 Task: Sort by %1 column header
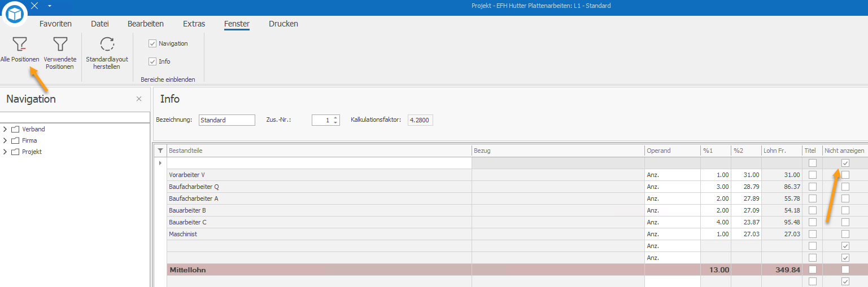[716, 151]
